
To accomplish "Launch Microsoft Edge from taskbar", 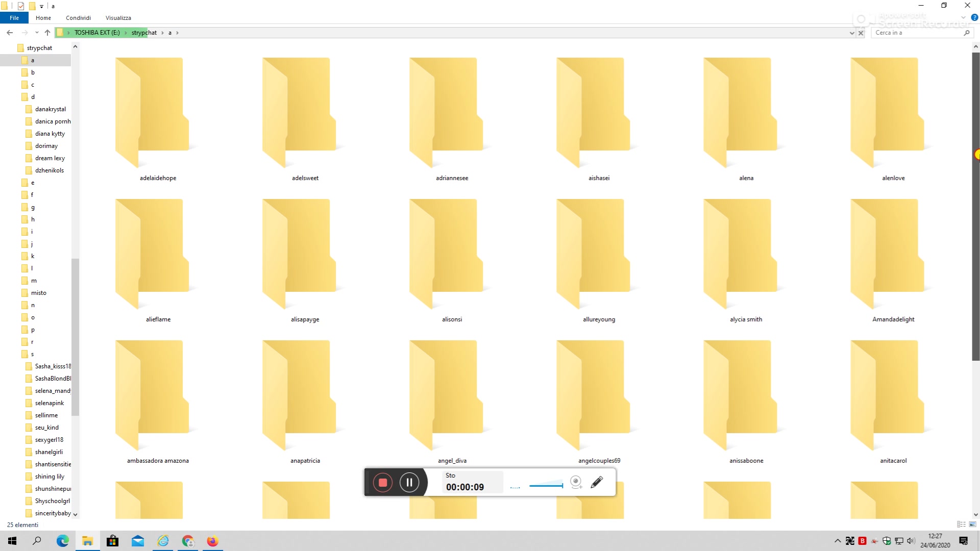I will click(x=62, y=541).
